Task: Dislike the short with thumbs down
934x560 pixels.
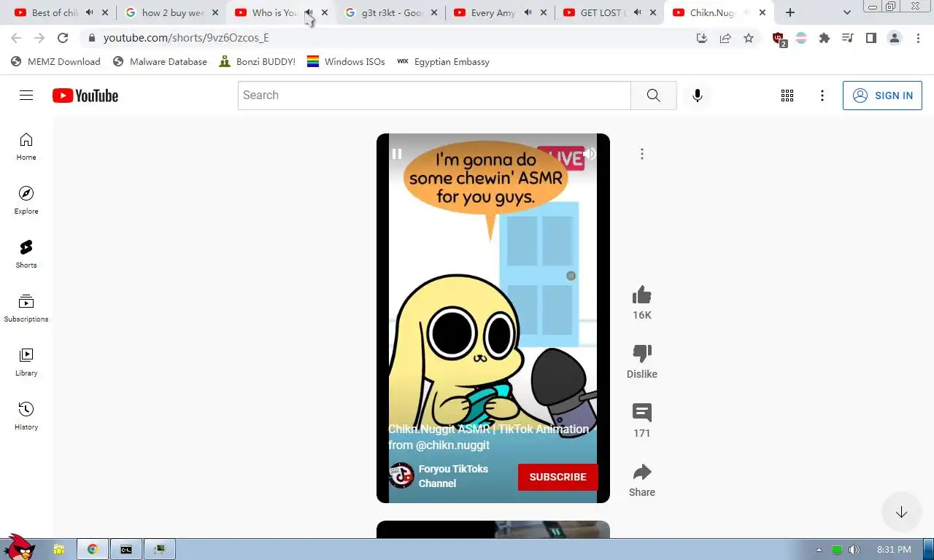Action: (x=642, y=354)
